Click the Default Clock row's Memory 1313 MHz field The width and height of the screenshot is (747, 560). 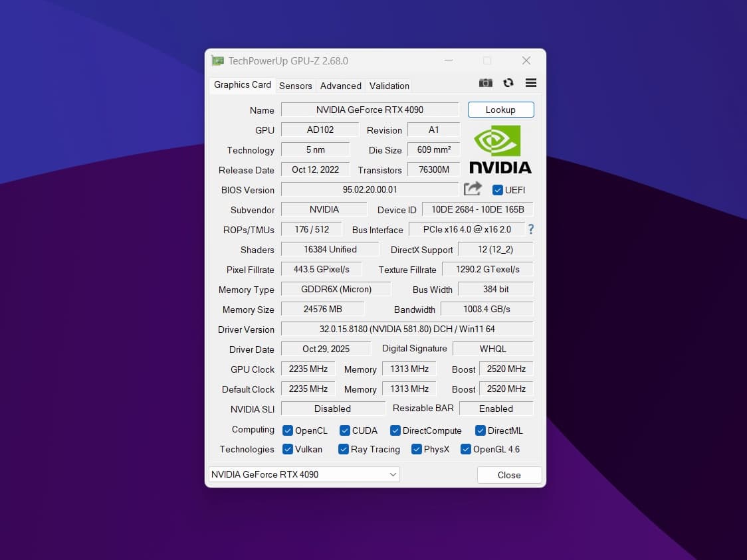pos(409,389)
